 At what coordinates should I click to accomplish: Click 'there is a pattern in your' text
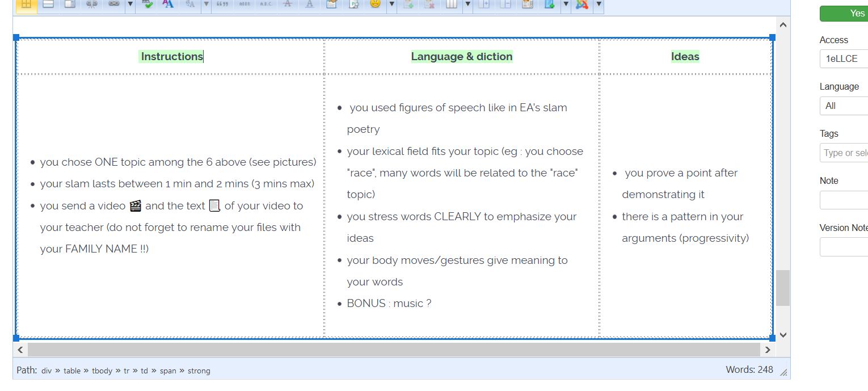[x=682, y=217]
